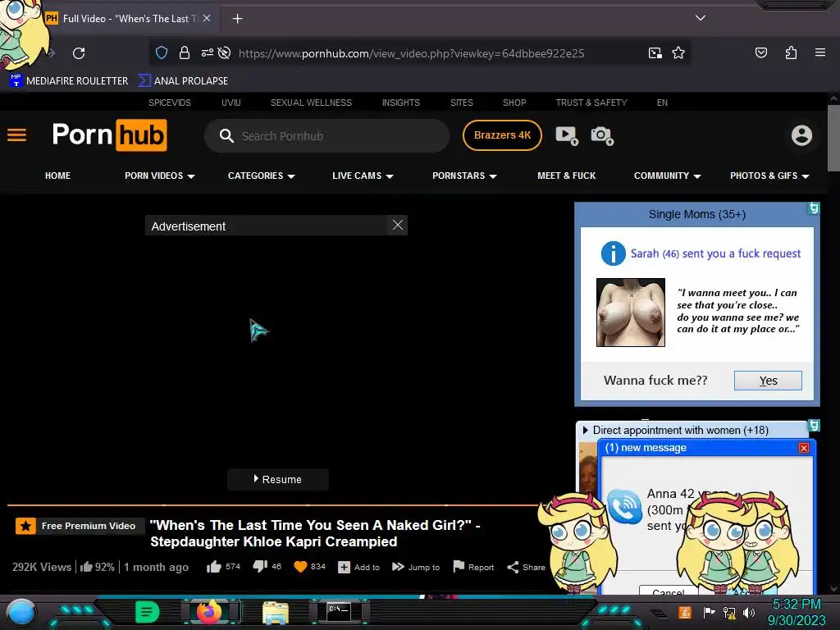This screenshot has width=840, height=630.
Task: Expand the PORNSTARS navigation dropdown
Action: [x=464, y=176]
